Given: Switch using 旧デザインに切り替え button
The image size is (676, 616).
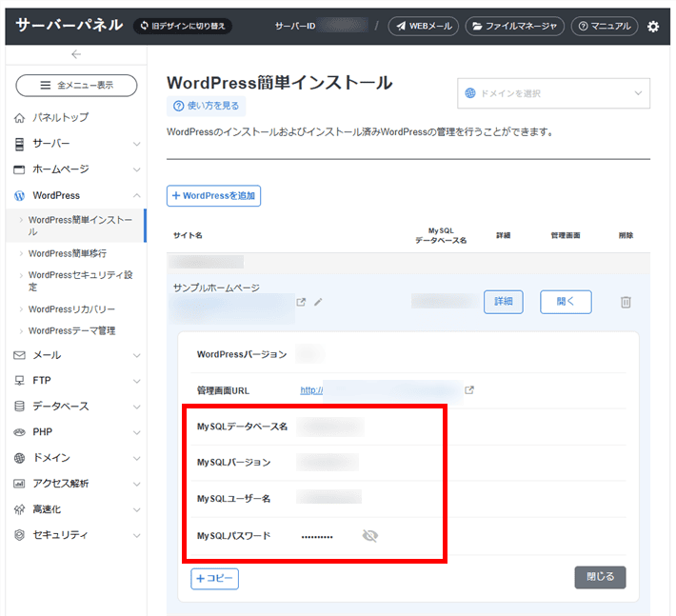Looking at the screenshot, I should [183, 27].
